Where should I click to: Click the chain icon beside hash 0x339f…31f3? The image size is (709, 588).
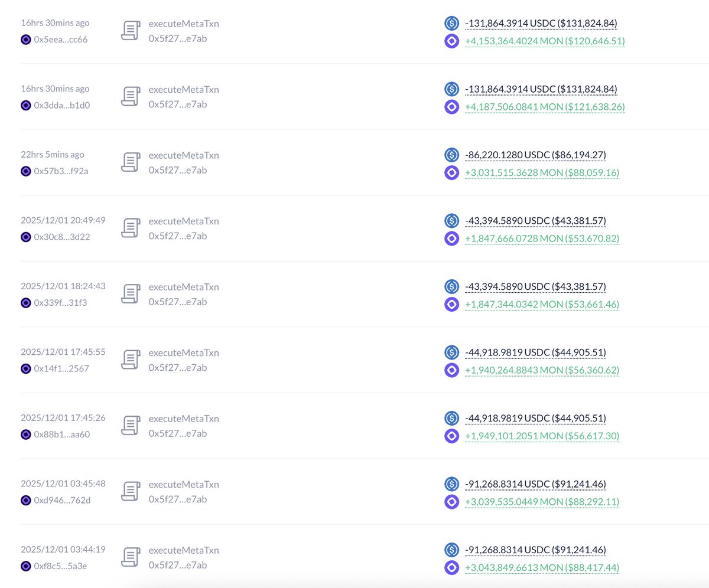point(25,303)
